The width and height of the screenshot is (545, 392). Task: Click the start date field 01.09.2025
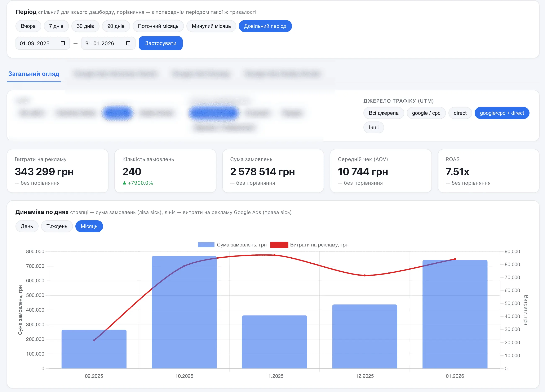(x=43, y=43)
